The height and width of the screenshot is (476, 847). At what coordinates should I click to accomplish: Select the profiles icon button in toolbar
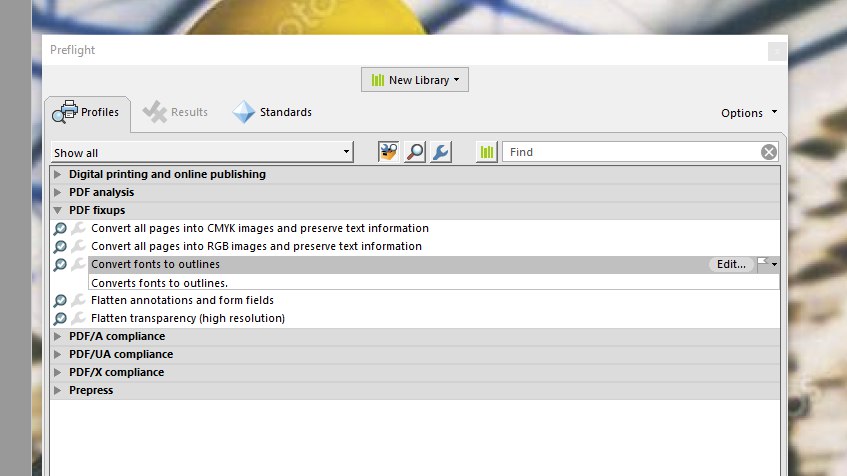[x=388, y=152]
